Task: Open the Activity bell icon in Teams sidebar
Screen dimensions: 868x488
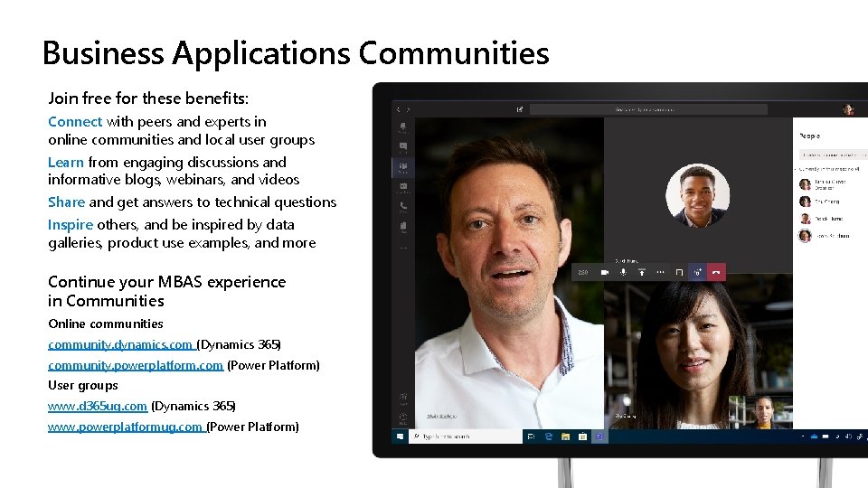Action: [x=403, y=127]
